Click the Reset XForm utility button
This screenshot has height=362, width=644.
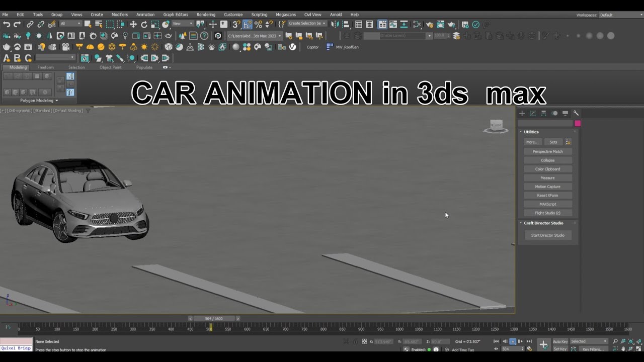tap(547, 195)
